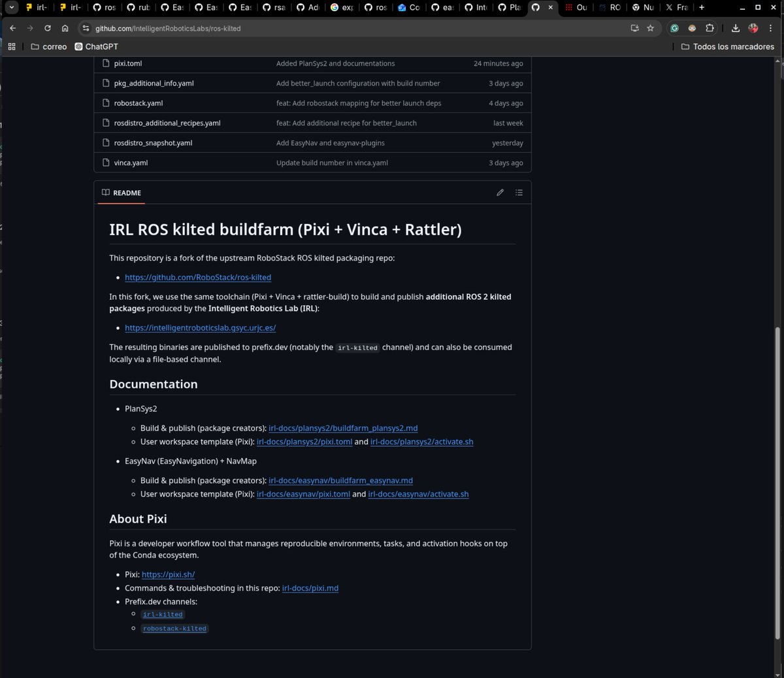Switch to the X 'Fra' tab
Viewport: 784px width, 678px height.
pos(677,8)
